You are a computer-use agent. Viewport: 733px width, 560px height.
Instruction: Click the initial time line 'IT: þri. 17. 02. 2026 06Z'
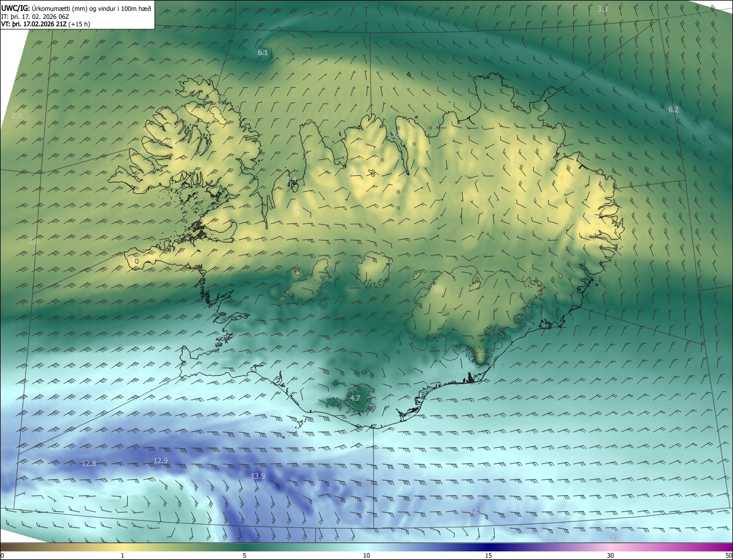(x=36, y=17)
